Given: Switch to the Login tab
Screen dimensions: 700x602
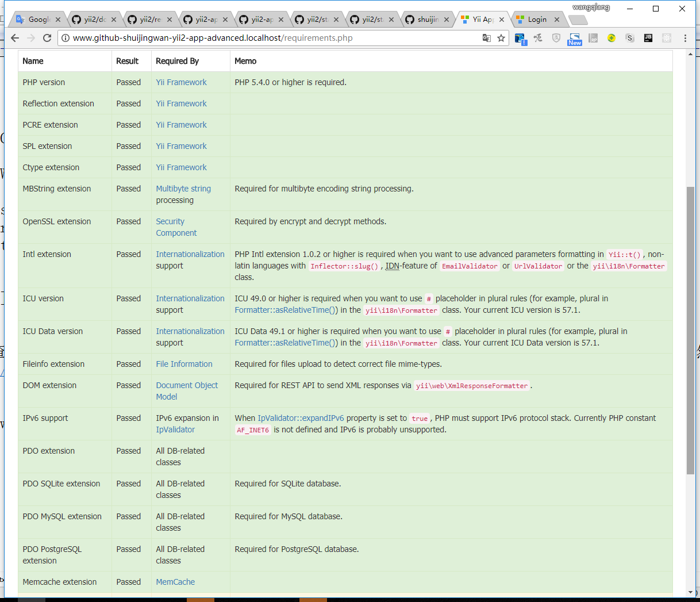Looking at the screenshot, I should click(537, 20).
